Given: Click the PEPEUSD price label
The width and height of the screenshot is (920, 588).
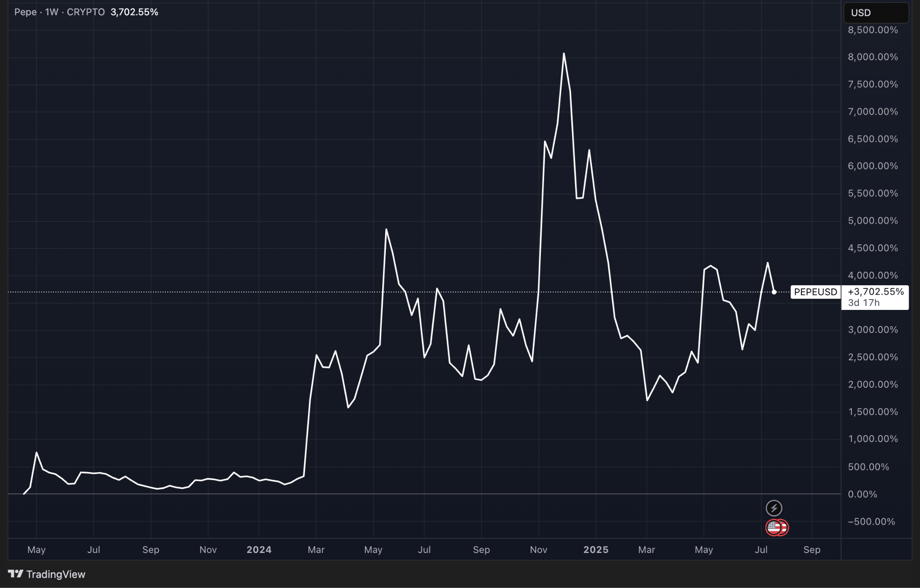Looking at the screenshot, I should [x=815, y=292].
